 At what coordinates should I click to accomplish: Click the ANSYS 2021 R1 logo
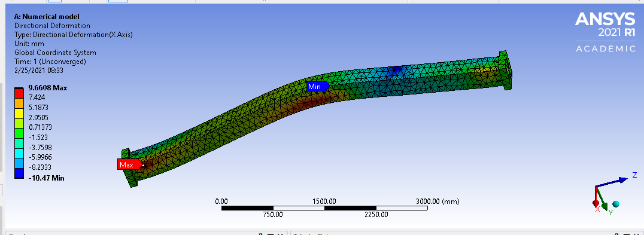(605, 32)
